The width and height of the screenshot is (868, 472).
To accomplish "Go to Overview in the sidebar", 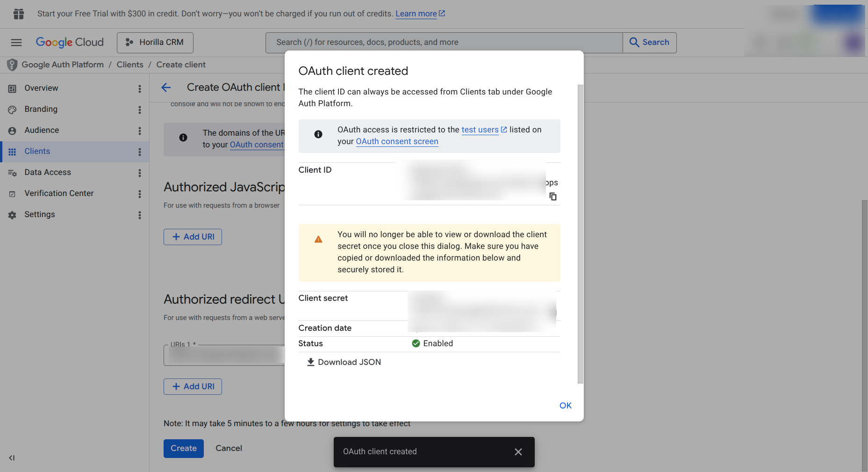I will [x=41, y=88].
